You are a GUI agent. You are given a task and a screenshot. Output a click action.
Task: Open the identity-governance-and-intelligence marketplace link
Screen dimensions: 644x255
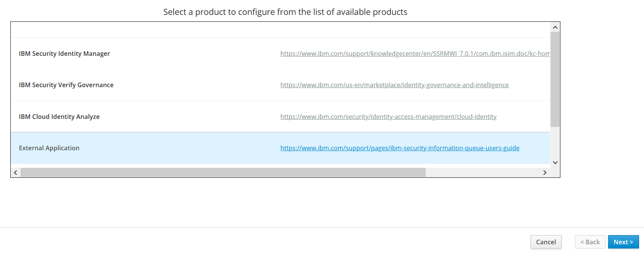[394, 85]
